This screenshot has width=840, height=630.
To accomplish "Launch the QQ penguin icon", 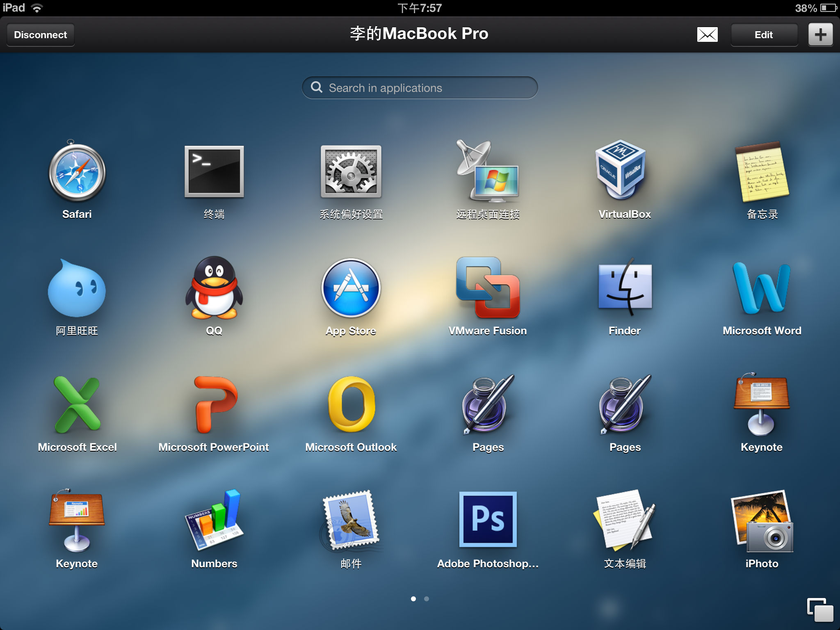I will pos(214,288).
